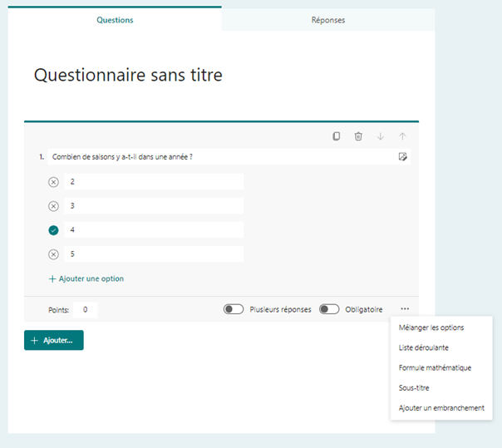
Task: Click the green checkmark beside option 4
Action: tap(53, 230)
